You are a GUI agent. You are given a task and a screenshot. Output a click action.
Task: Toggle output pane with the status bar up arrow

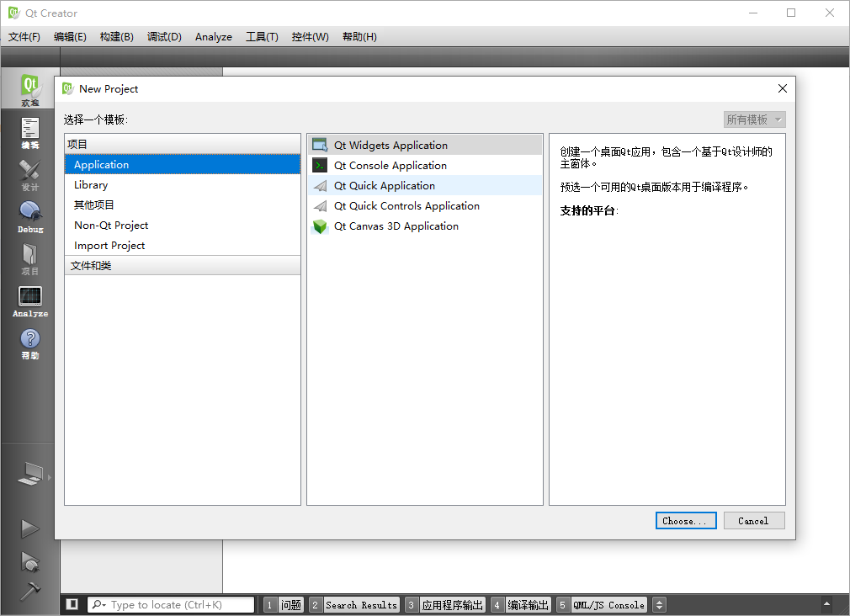coord(826,604)
